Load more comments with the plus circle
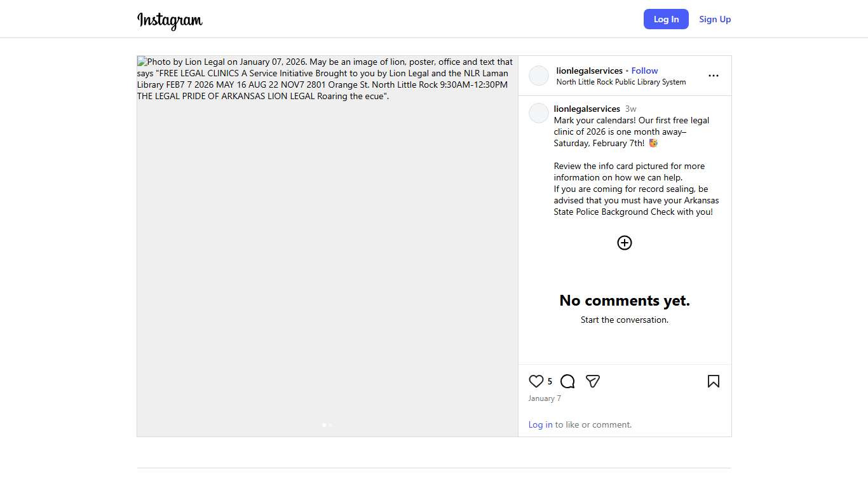Viewport: 868px width, 488px height. point(625,243)
